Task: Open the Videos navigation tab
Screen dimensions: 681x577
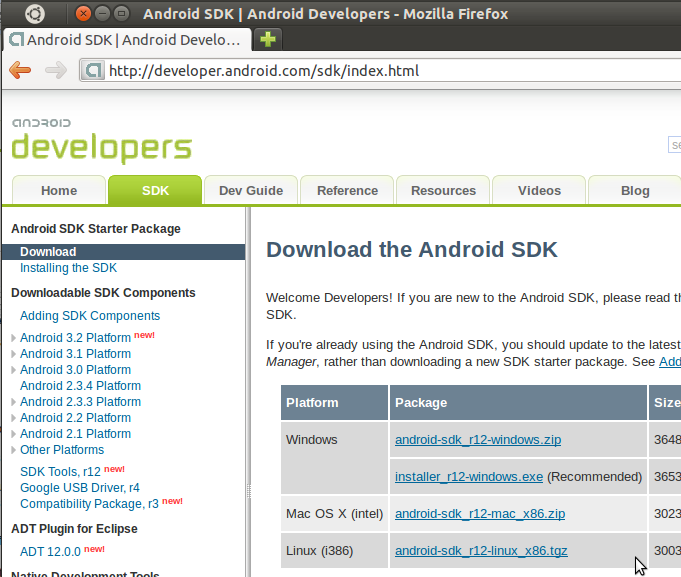Action: pos(539,190)
